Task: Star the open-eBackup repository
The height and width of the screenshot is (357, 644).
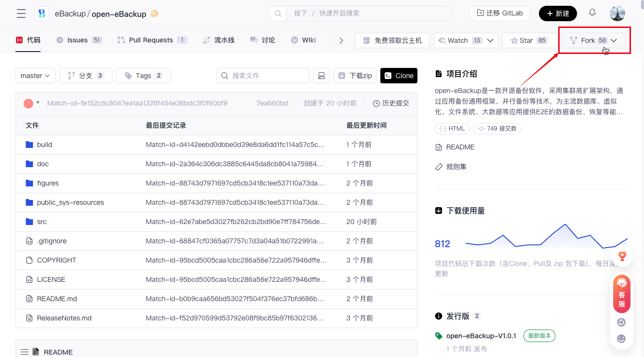Action: click(x=528, y=40)
